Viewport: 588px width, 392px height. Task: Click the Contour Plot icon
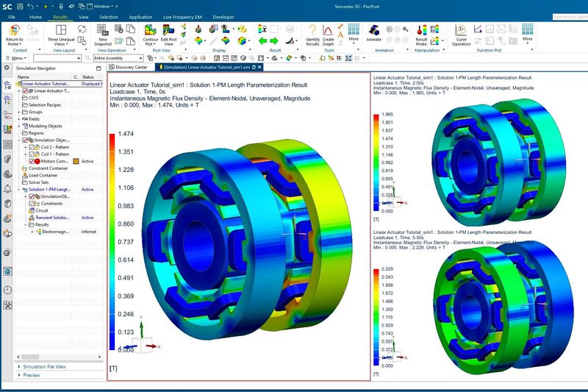(x=150, y=30)
